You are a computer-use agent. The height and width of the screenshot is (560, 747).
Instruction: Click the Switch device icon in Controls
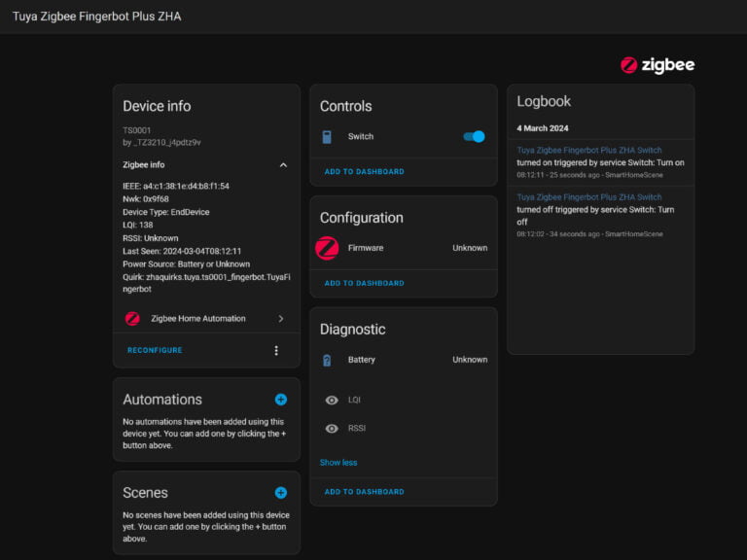(327, 137)
